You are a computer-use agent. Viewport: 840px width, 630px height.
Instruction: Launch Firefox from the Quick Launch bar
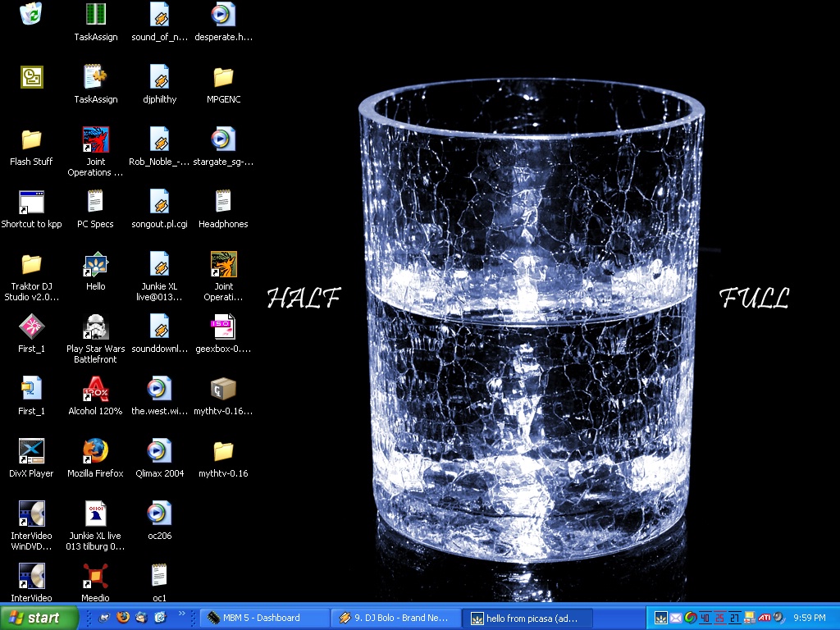[123, 618]
